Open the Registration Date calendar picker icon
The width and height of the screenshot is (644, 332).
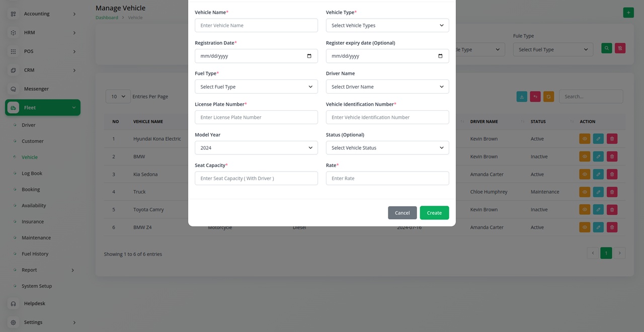309,56
